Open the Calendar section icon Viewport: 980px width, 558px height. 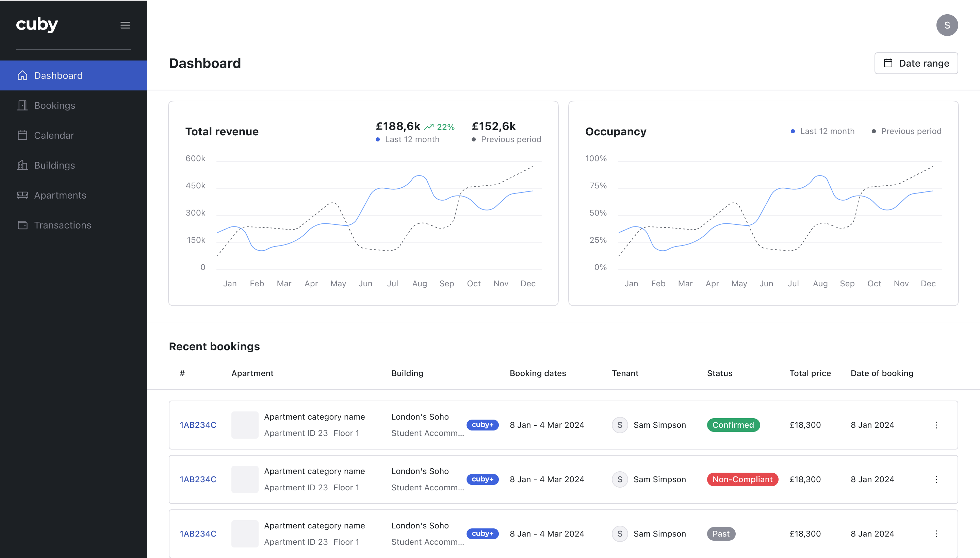(x=22, y=135)
